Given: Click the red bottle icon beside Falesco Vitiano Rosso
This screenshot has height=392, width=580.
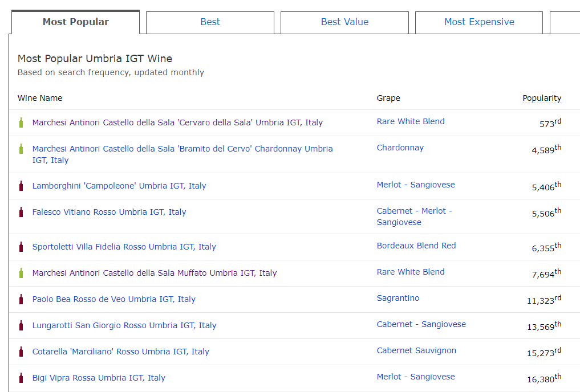Looking at the screenshot, I should (x=21, y=212).
